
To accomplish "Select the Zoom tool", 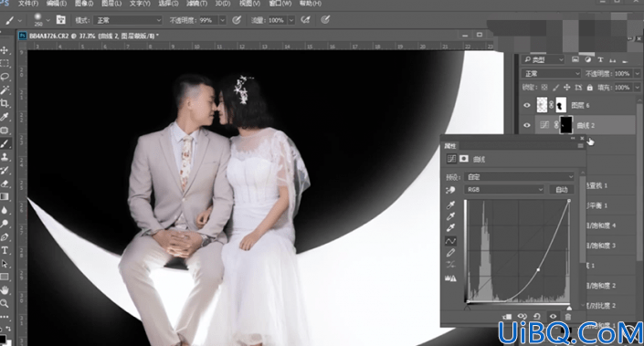I will [x=5, y=304].
